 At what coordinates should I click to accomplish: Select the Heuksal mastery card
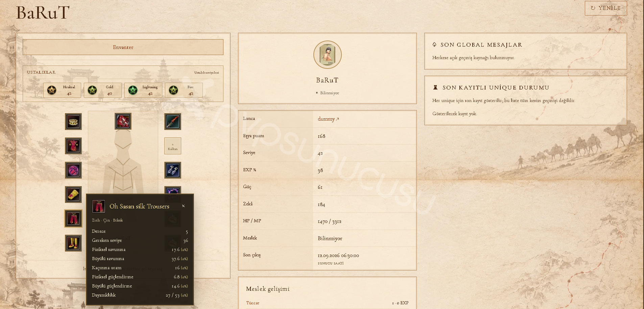pyautogui.click(x=62, y=90)
